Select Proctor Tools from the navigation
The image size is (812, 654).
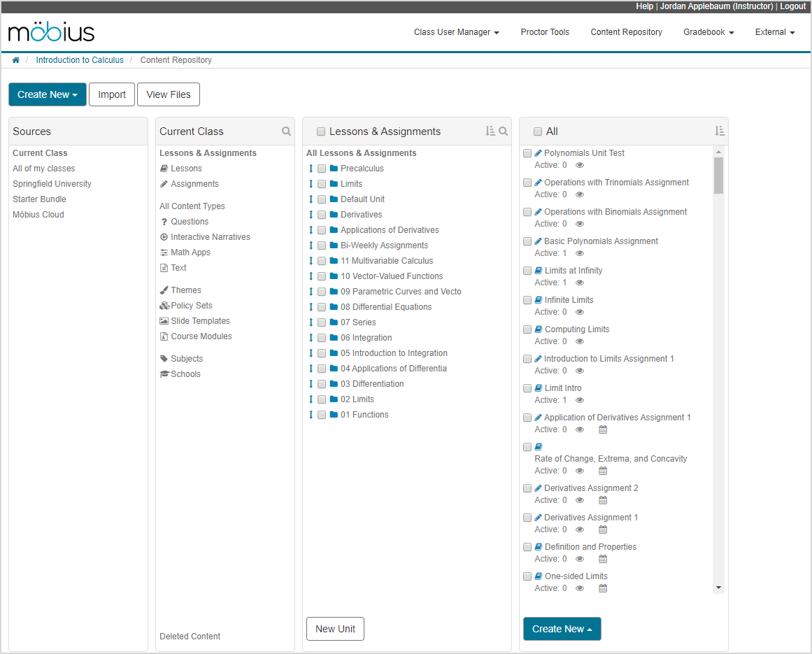(545, 31)
